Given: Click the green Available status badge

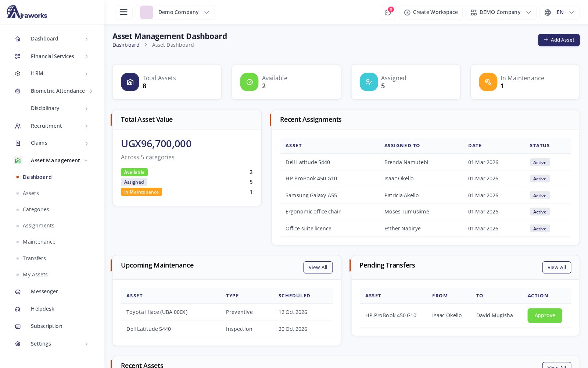Looking at the screenshot, I should 134,172.
